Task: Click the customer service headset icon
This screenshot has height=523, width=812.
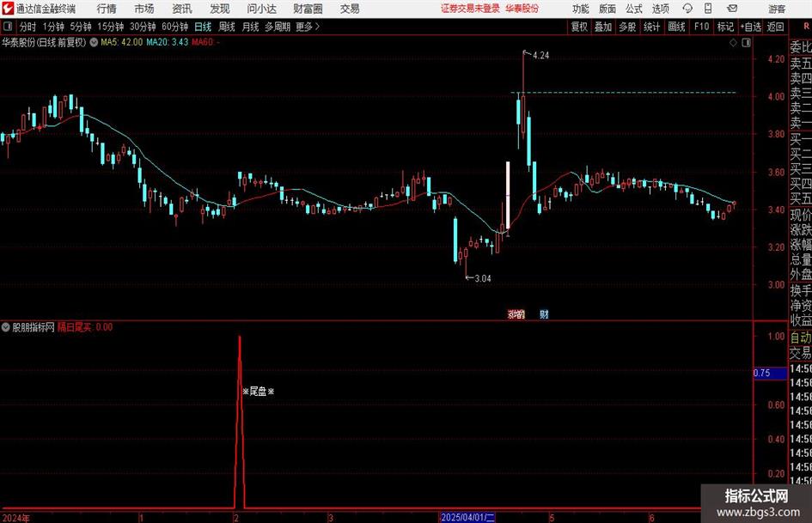Action: point(687,9)
